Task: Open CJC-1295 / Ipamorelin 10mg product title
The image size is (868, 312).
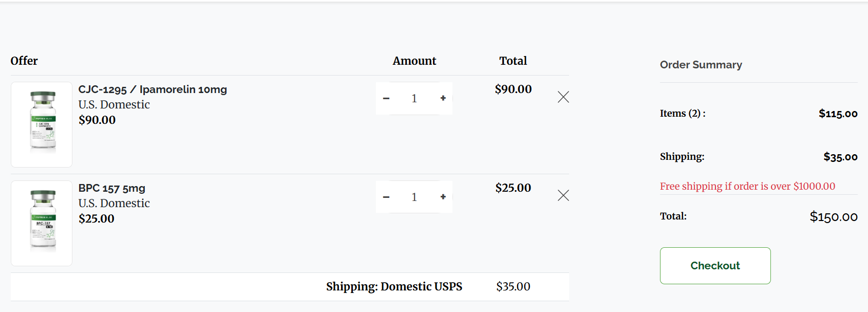Action: [153, 89]
